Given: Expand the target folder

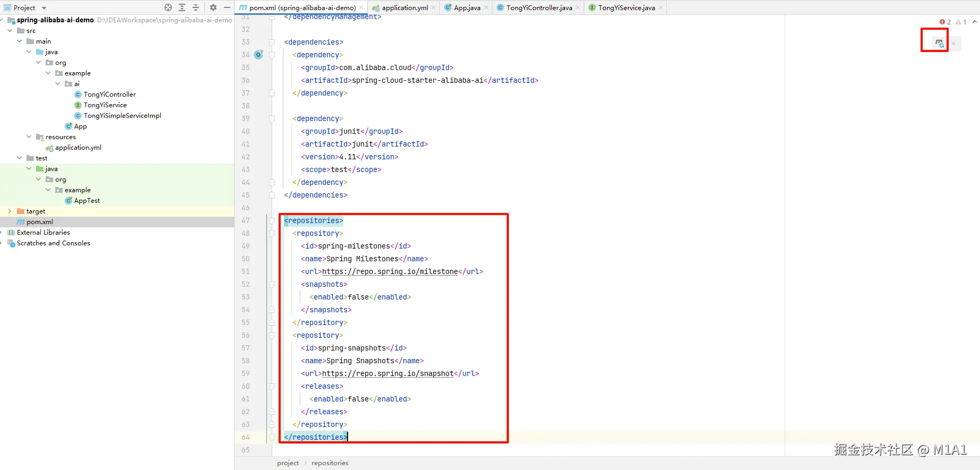Looking at the screenshot, I should pos(10,211).
